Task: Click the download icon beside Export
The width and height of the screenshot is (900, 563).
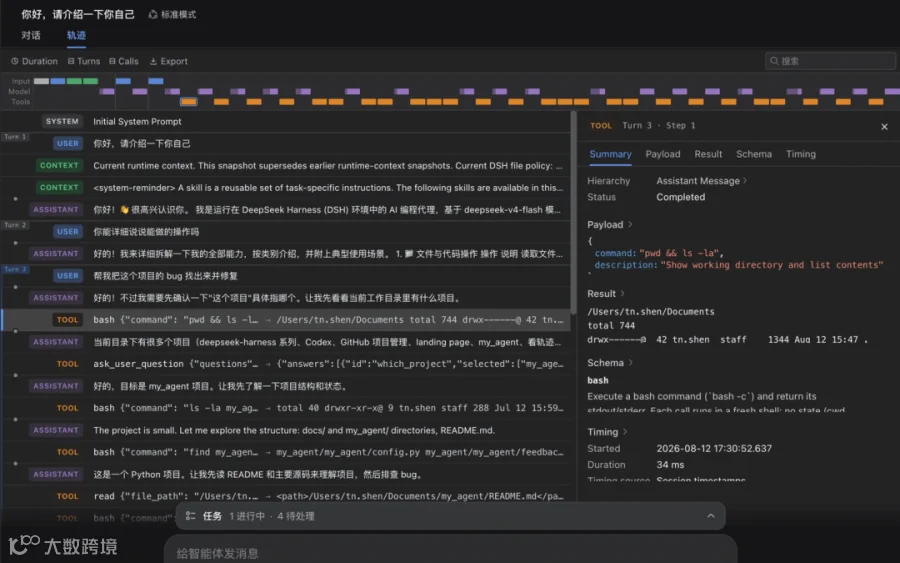Action: coord(153,61)
